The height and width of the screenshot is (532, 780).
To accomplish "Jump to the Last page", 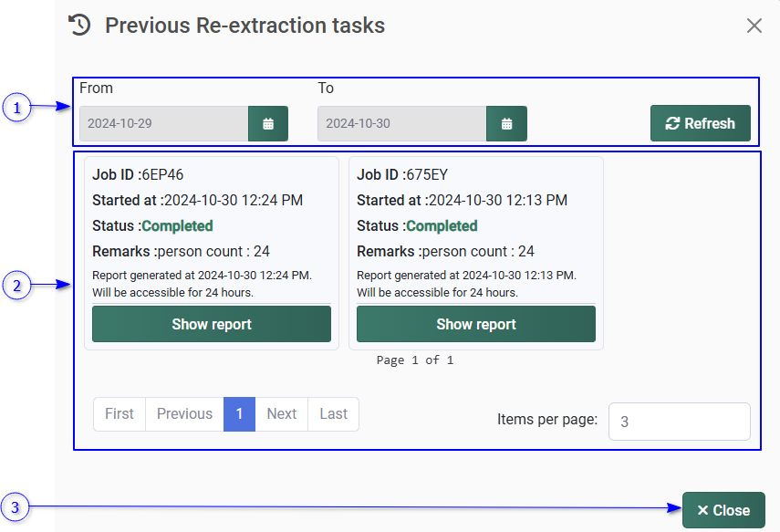I will coord(333,414).
